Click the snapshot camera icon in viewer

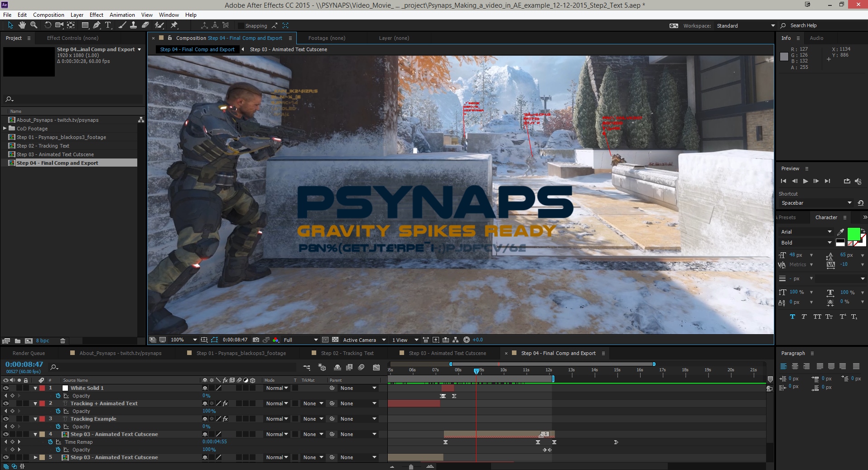(x=256, y=340)
